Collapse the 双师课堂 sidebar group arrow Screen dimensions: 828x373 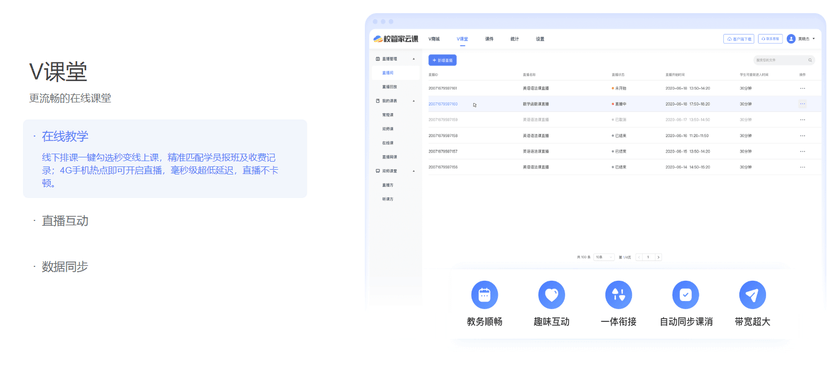(x=413, y=171)
